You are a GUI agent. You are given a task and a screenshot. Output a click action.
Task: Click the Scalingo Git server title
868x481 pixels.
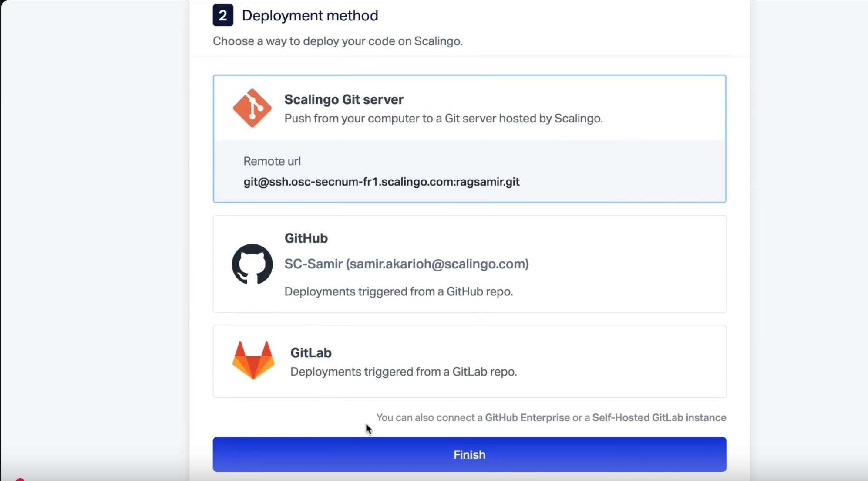pos(343,99)
